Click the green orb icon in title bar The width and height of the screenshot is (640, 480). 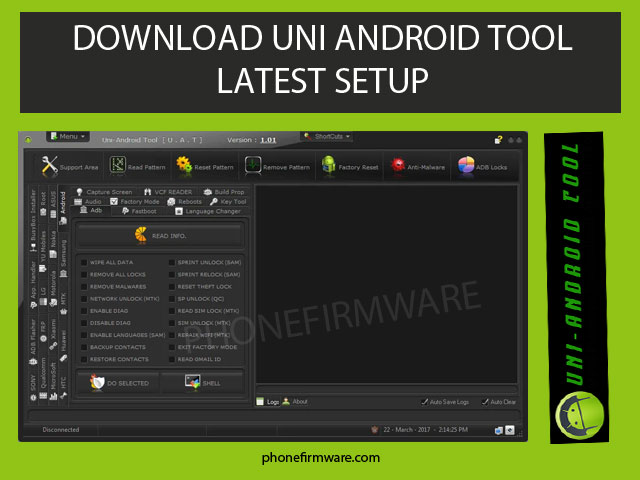(x=28, y=140)
